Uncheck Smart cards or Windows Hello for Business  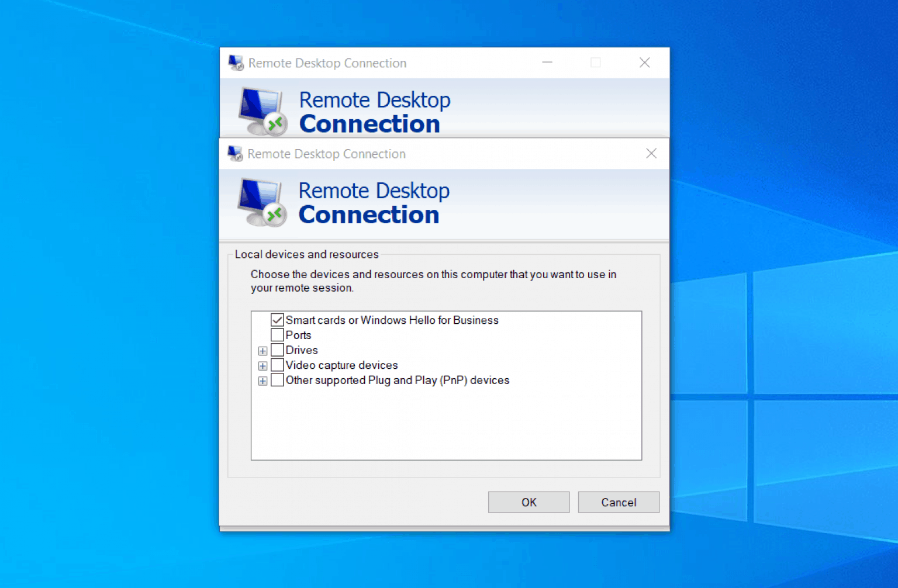coord(277,320)
